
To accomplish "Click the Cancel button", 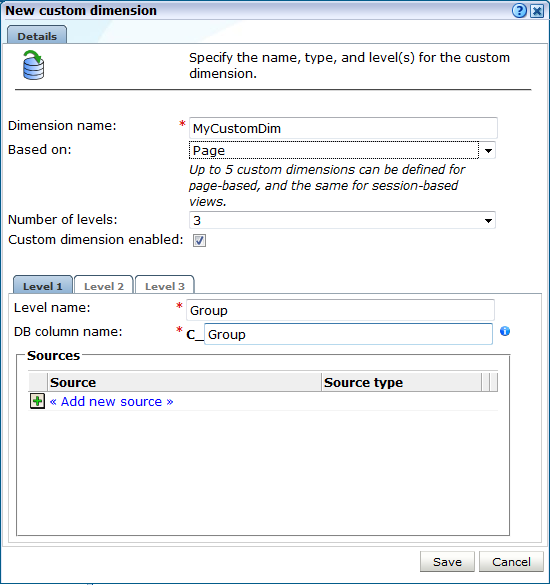I will click(511, 561).
